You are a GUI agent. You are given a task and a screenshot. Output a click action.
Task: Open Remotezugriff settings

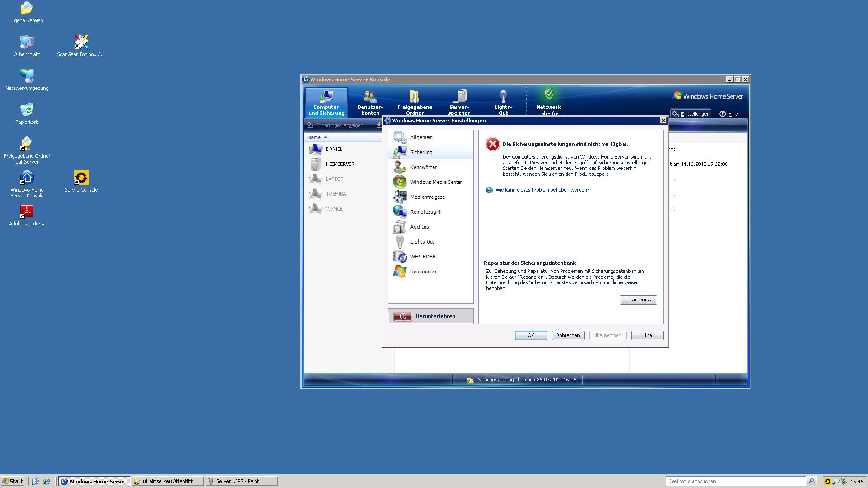point(430,212)
